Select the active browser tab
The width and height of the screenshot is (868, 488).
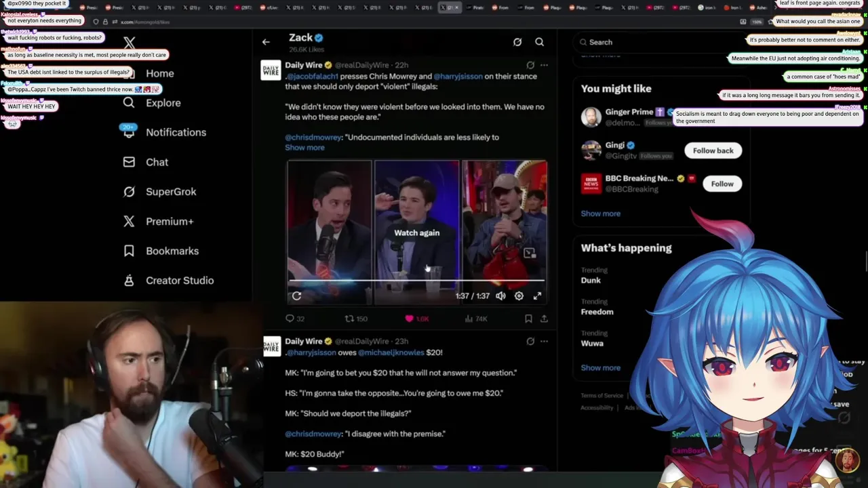(449, 7)
